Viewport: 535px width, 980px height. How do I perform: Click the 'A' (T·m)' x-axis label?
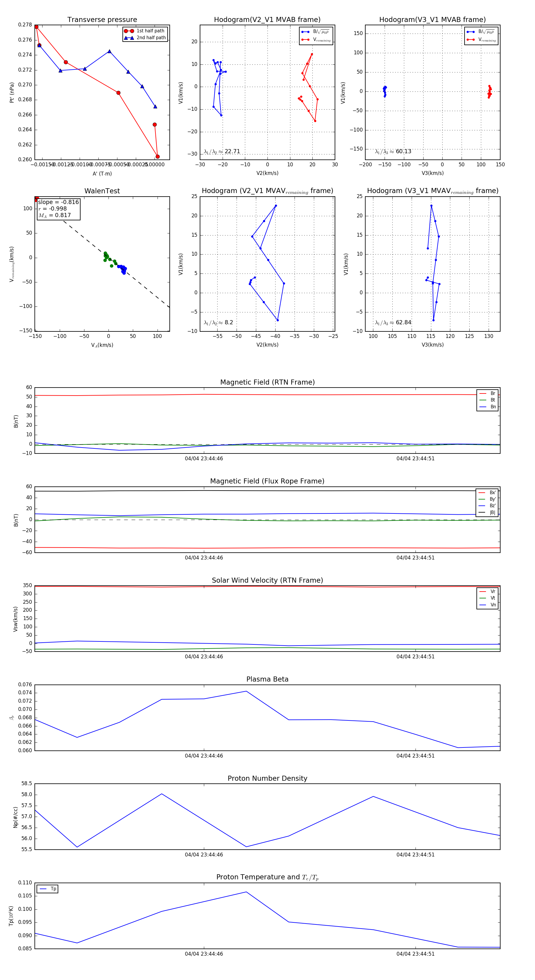(102, 173)
